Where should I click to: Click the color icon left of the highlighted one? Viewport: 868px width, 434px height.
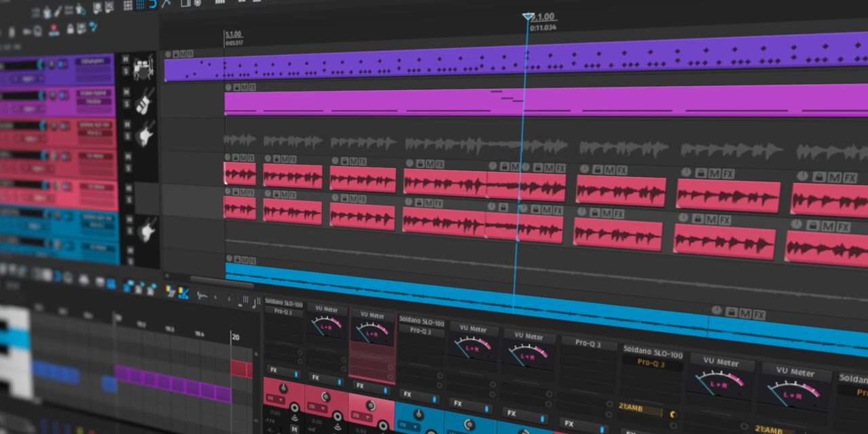click(171, 292)
